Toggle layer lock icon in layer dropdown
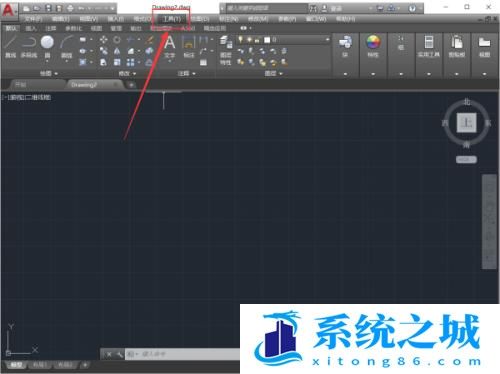500x374 pixels. coord(257,40)
